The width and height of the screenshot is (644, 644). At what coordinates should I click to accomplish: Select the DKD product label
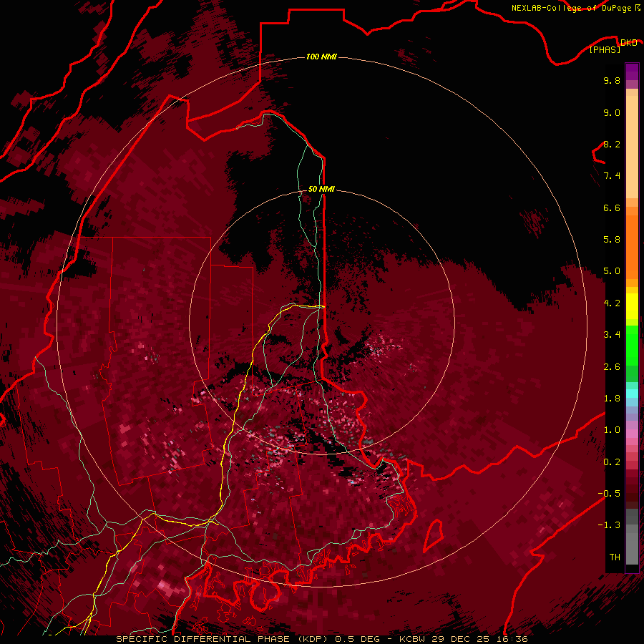pyautogui.click(x=628, y=43)
